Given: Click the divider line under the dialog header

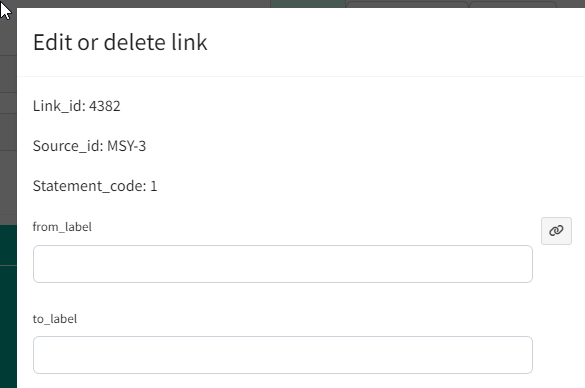Looking at the screenshot, I should pyautogui.click(x=301, y=76).
